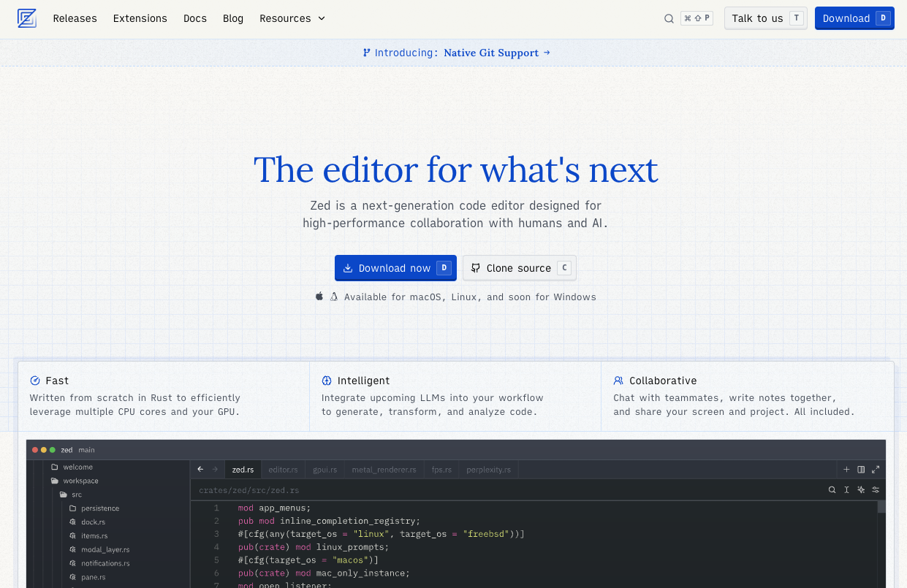Click the AI sparkle icon in editor toolbar
The image size is (907, 588).
tap(861, 489)
